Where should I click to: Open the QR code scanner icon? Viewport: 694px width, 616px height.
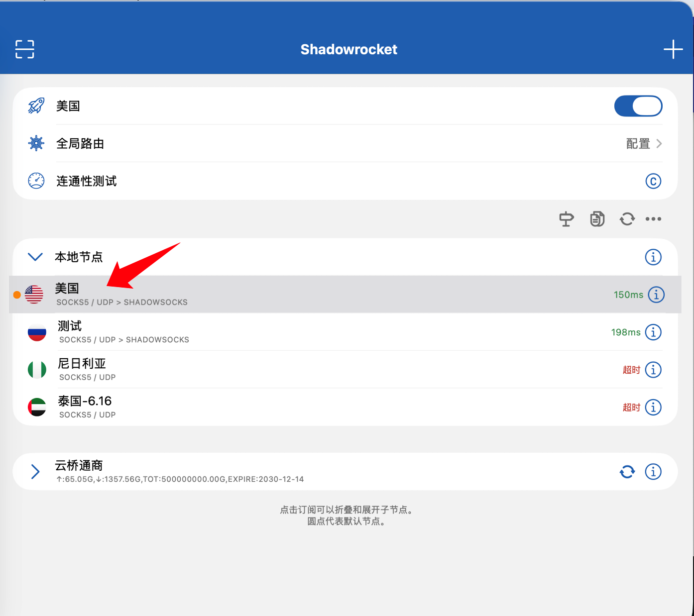tap(25, 49)
